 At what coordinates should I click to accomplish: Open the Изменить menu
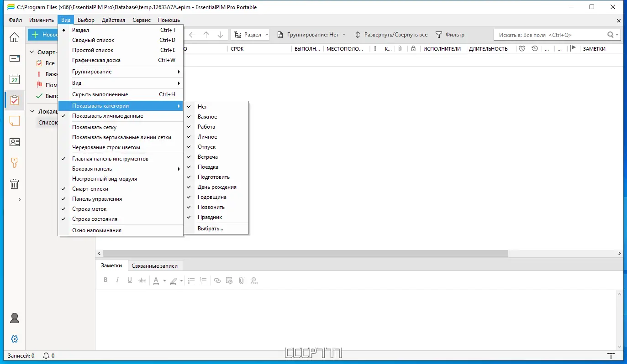coord(42,20)
